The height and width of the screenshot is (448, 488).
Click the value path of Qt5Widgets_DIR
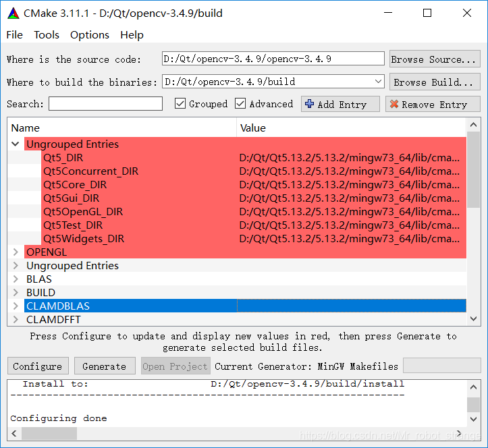349,239
